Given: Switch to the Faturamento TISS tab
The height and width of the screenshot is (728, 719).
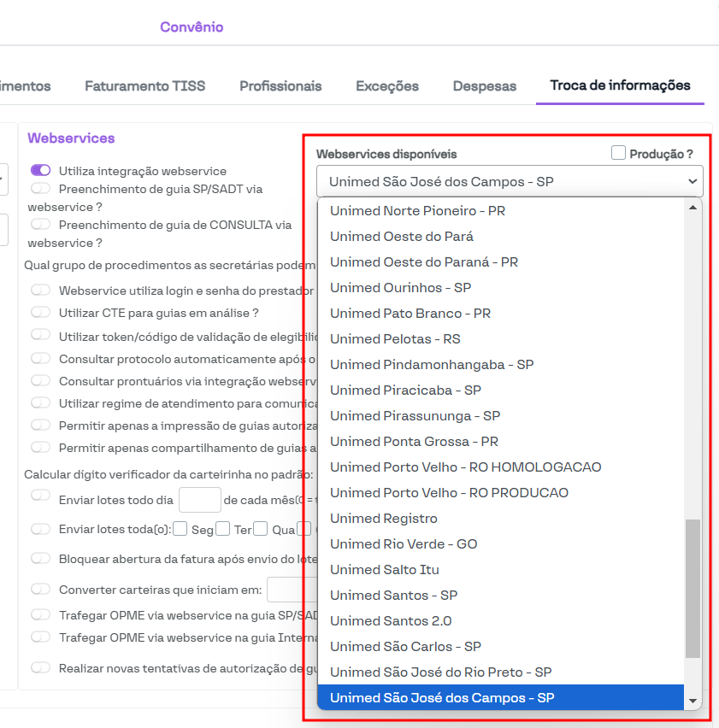Looking at the screenshot, I should [x=144, y=85].
